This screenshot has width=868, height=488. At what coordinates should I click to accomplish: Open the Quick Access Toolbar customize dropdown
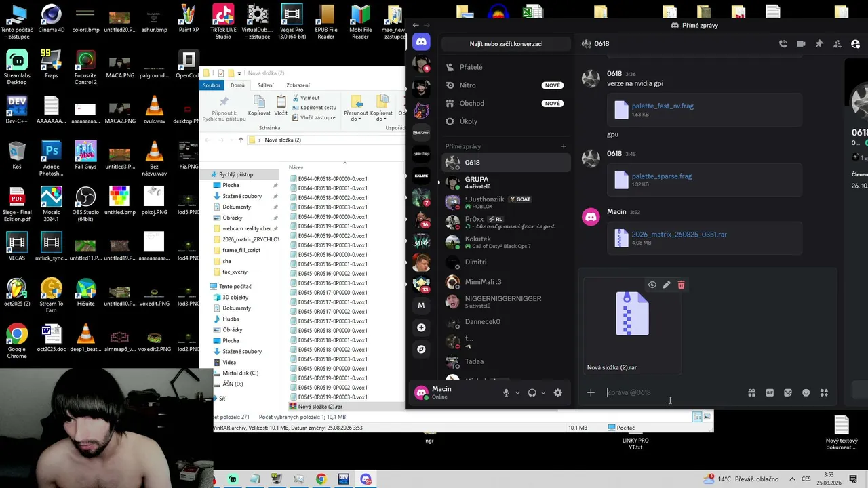click(x=240, y=73)
